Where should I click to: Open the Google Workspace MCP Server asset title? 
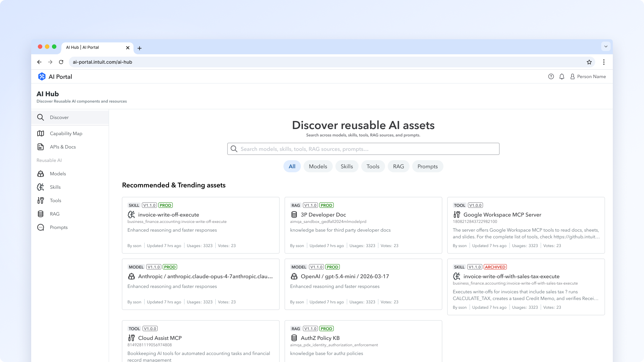coord(502,215)
